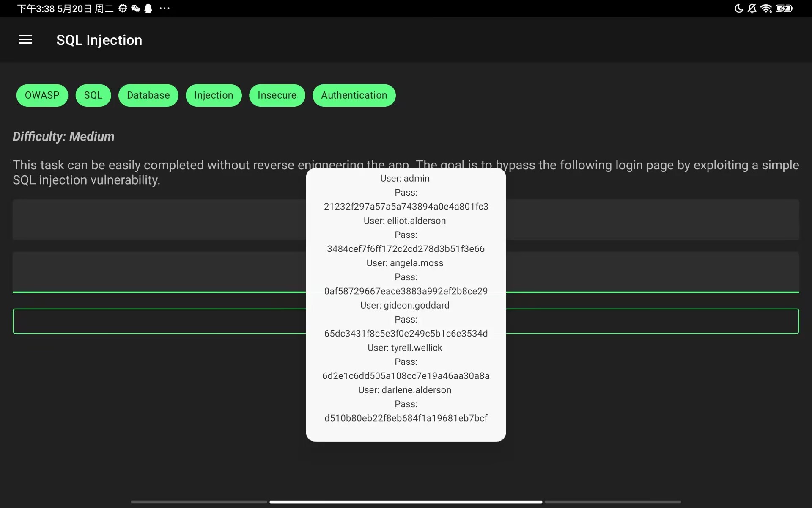Tap the admin user entry in popup
The width and height of the screenshot is (812, 508).
click(405, 179)
